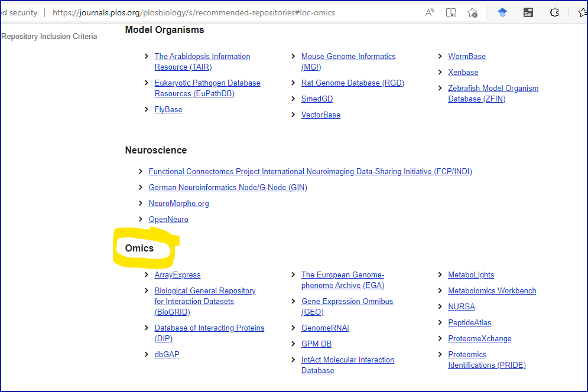Add page to favorites with star icon
The image size is (588, 392).
click(473, 12)
